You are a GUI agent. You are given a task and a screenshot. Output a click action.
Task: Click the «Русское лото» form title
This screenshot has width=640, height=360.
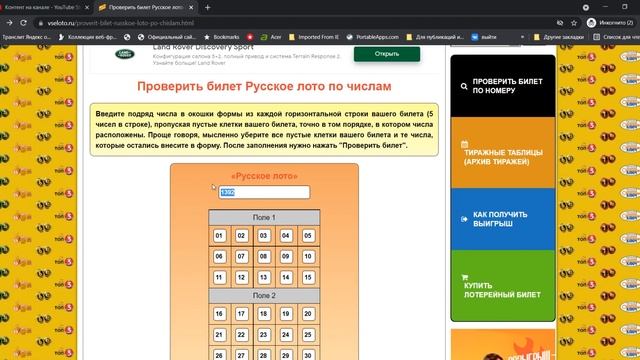[264, 176]
